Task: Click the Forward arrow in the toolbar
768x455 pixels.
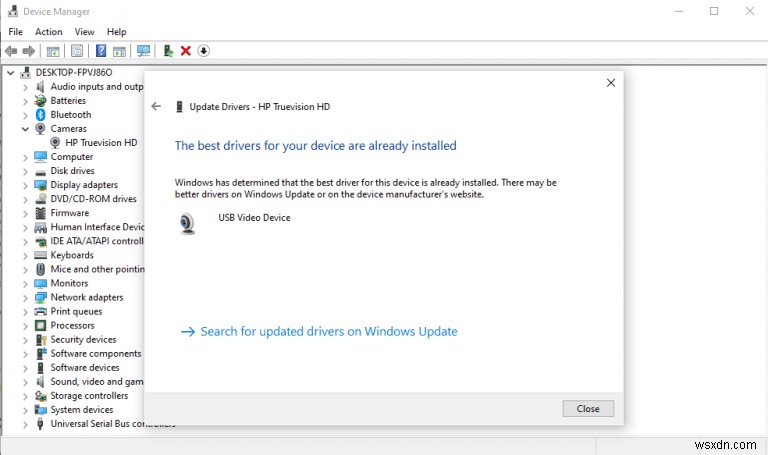Action: 29,51
